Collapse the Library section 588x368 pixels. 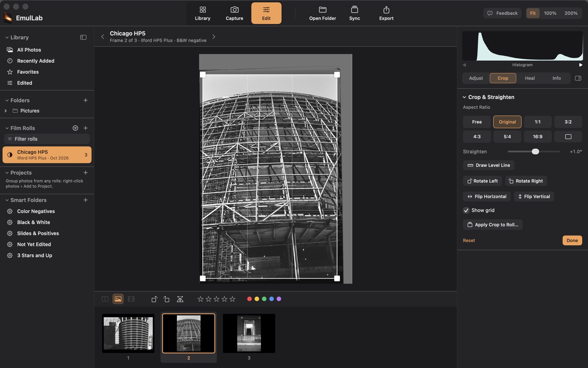[x=7, y=38]
